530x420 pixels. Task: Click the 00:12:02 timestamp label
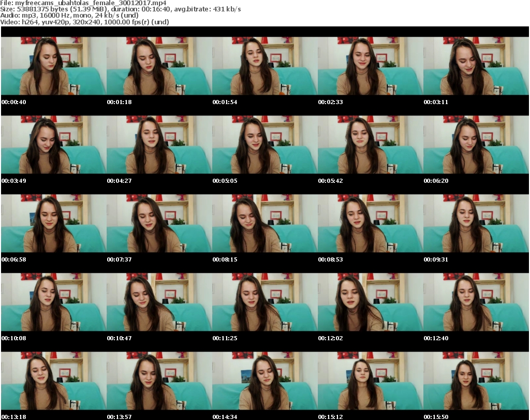(330, 338)
